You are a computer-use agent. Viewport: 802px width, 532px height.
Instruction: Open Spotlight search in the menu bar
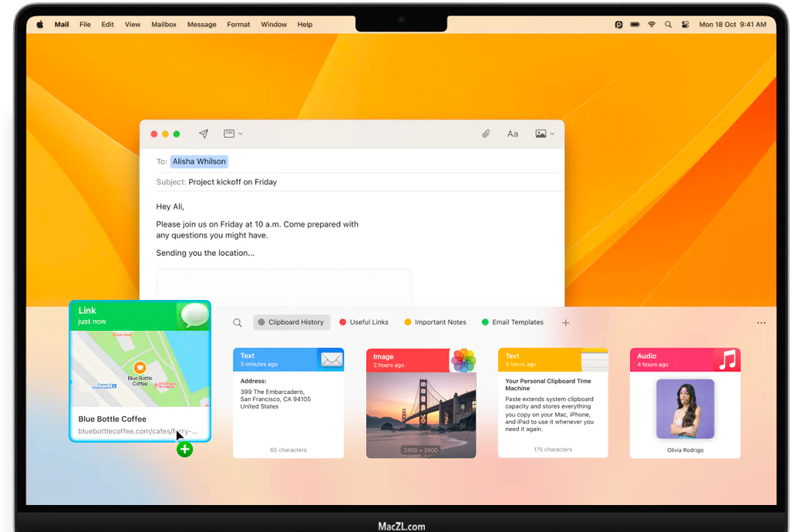[668, 24]
